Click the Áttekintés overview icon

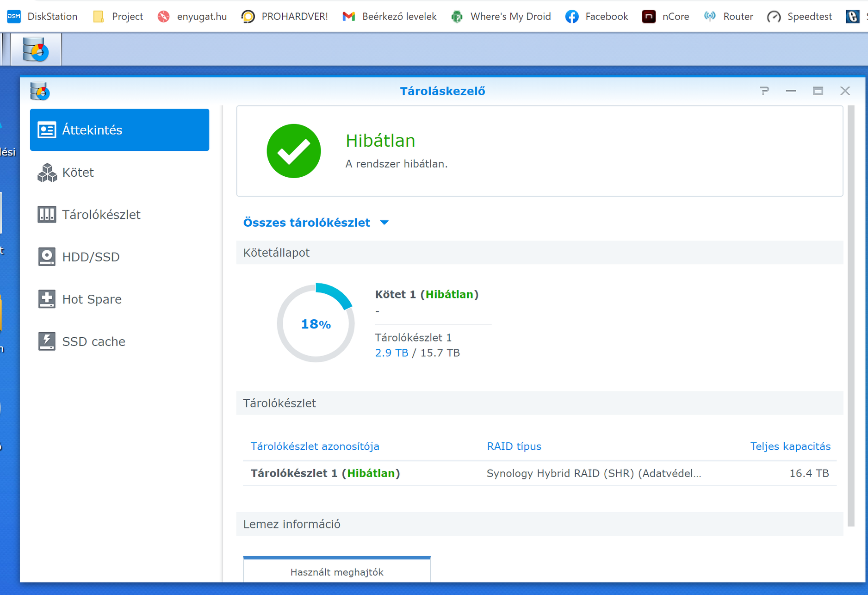(47, 130)
